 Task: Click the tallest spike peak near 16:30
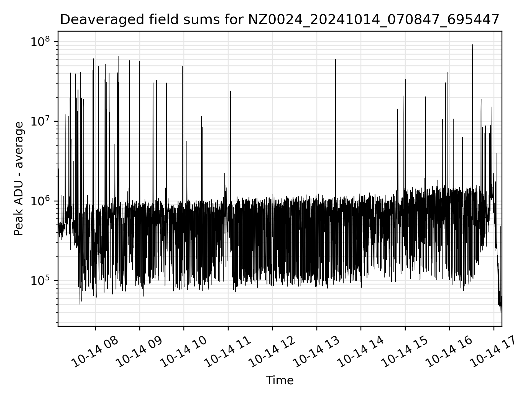[472, 45]
